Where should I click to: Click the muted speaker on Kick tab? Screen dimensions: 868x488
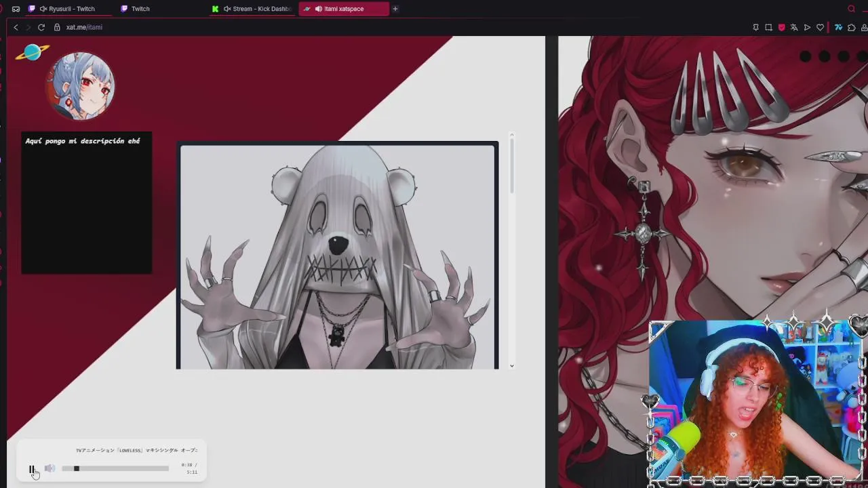click(227, 9)
